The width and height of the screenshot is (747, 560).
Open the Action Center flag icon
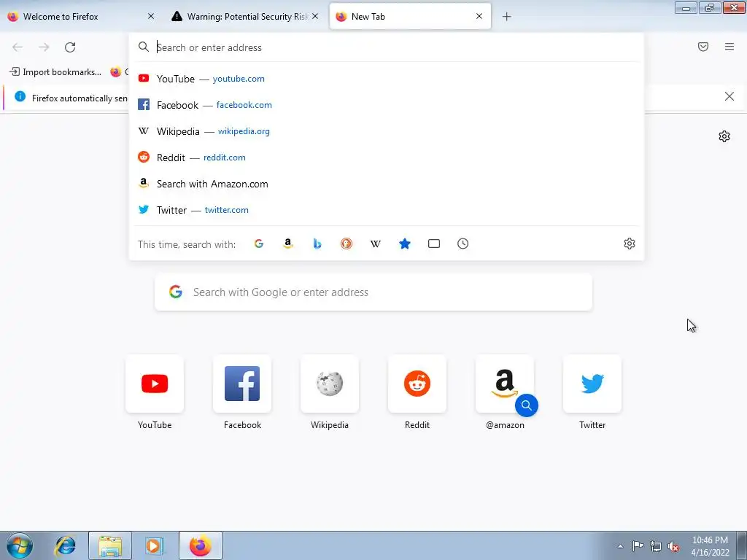point(638,546)
